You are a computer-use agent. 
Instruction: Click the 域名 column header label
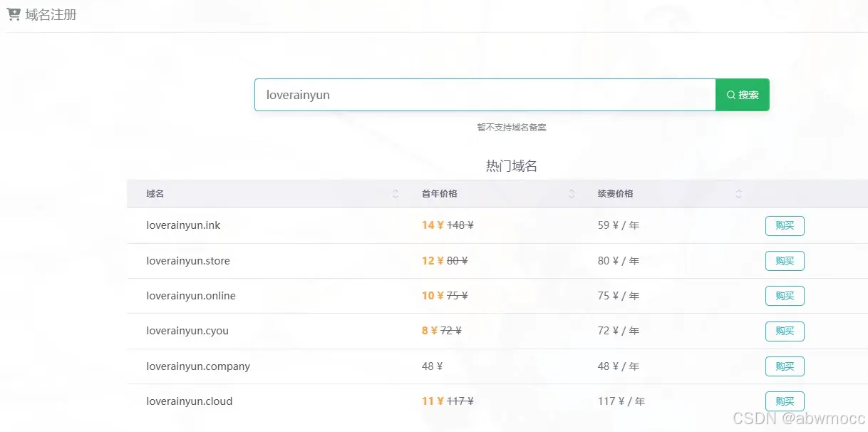click(155, 194)
